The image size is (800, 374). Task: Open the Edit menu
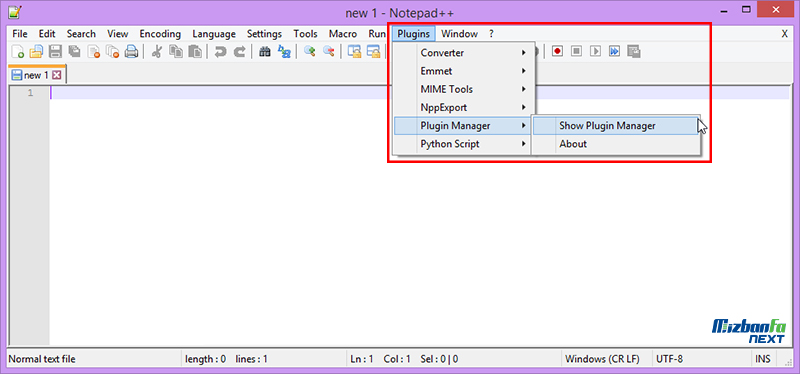click(x=47, y=34)
